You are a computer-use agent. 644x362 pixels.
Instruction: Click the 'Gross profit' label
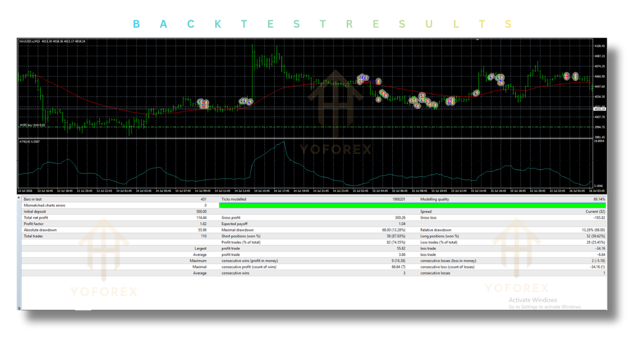pyautogui.click(x=231, y=218)
